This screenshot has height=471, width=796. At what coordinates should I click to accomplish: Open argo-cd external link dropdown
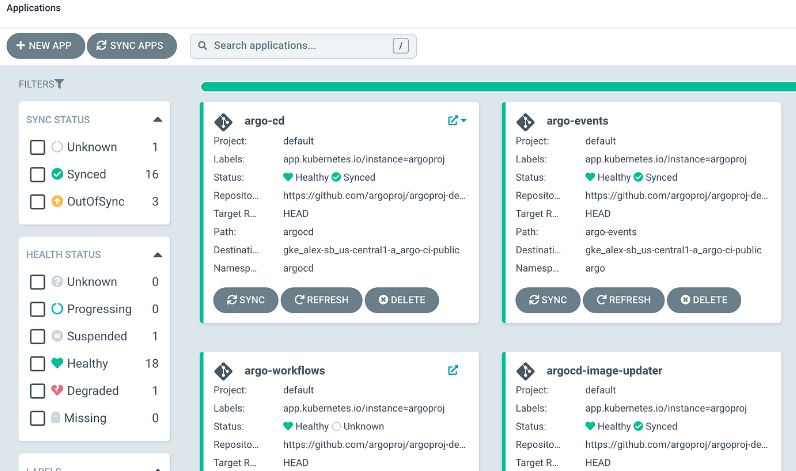click(x=457, y=120)
